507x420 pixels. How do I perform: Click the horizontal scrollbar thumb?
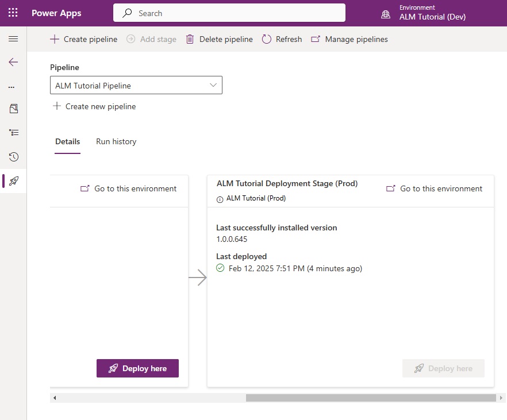click(x=371, y=398)
